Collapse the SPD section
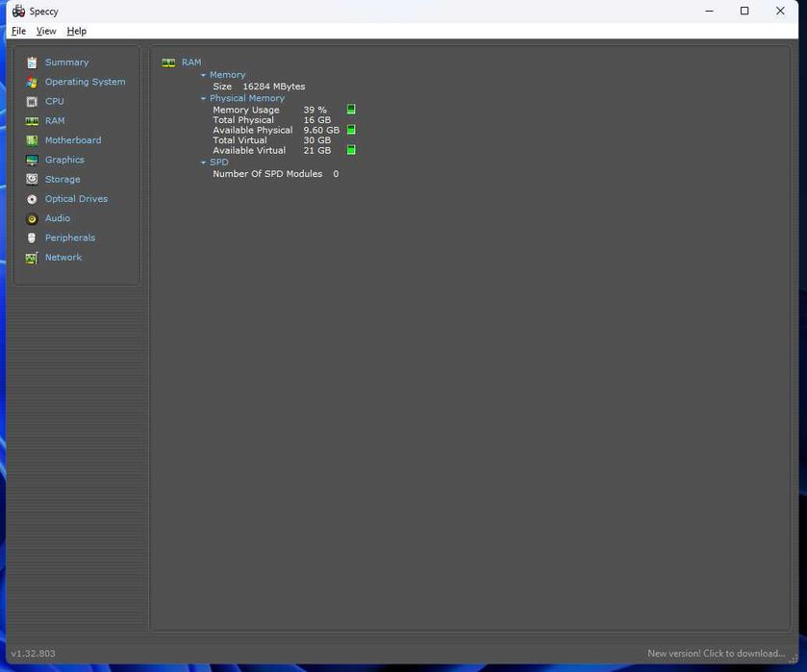The height and width of the screenshot is (672, 807). coord(203,162)
